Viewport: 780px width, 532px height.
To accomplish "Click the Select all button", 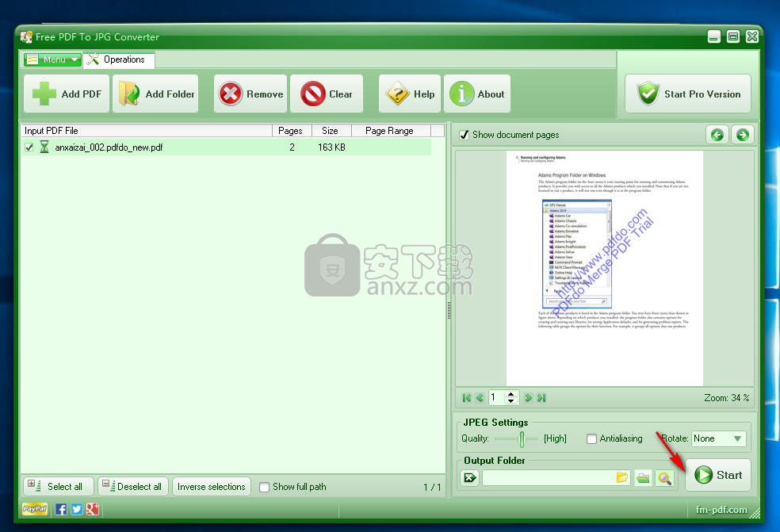I will pos(58,486).
